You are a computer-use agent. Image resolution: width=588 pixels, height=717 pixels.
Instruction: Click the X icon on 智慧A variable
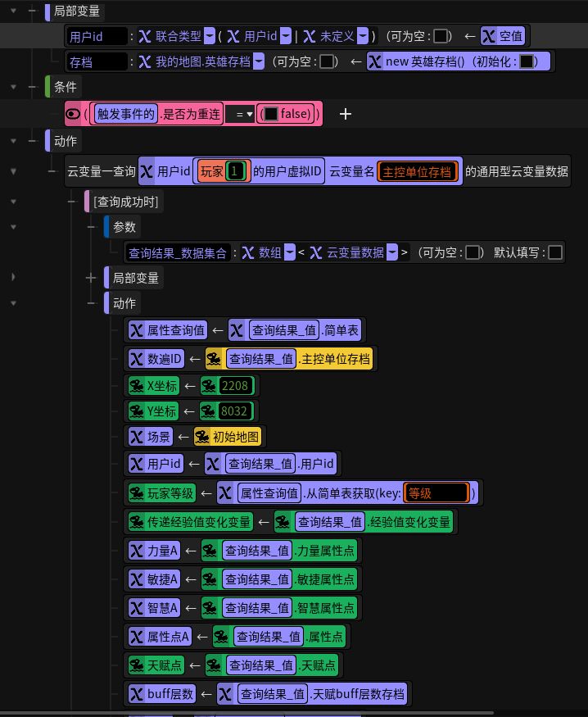point(136,608)
